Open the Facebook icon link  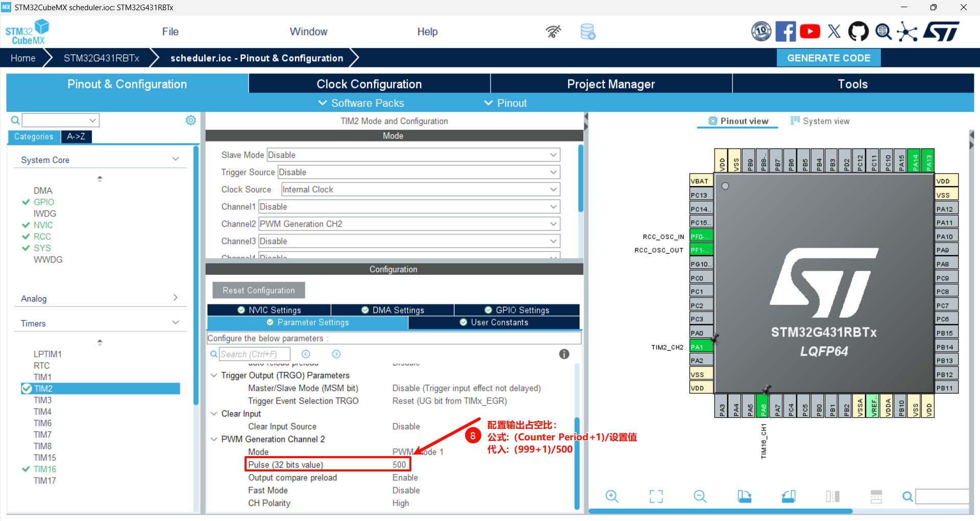(786, 32)
